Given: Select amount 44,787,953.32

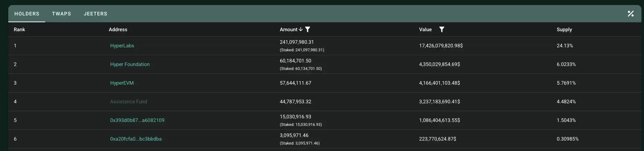Looking at the screenshot, I should point(295,102).
